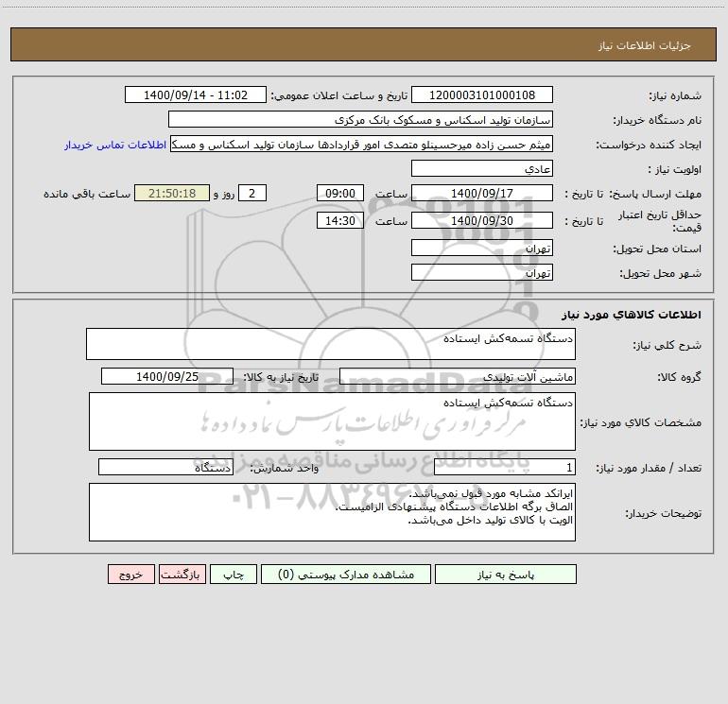This screenshot has height=704, width=728.
Task: Click the response deadline date 1400/09/17
Action: [x=482, y=193]
